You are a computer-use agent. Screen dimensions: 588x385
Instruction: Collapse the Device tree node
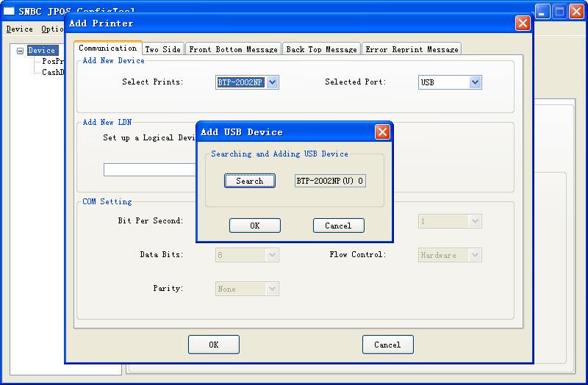click(x=20, y=51)
